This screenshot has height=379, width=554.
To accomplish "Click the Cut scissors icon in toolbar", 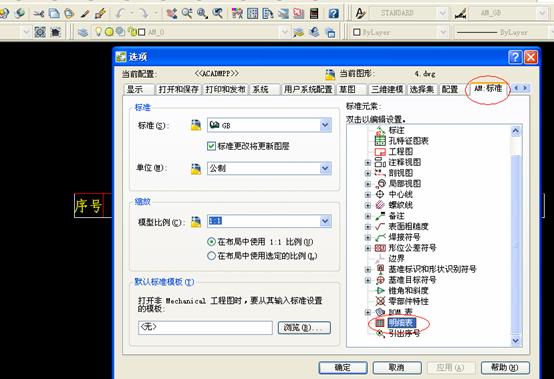I will point(39,14).
